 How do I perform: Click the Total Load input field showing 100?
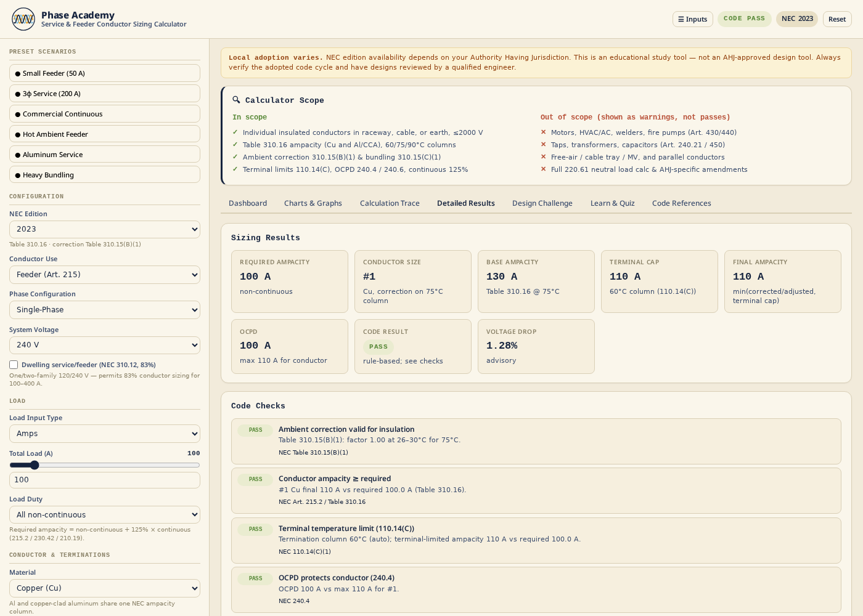(x=105, y=480)
